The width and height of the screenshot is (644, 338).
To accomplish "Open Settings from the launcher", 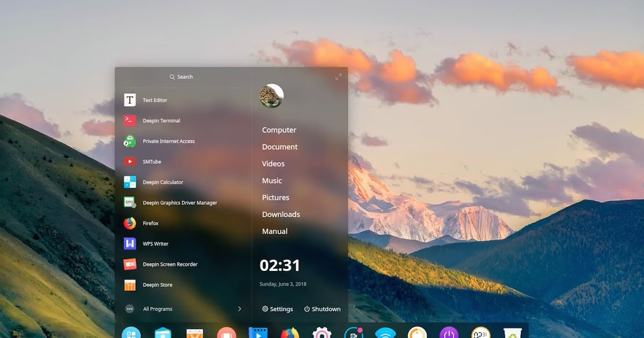I will (277, 308).
